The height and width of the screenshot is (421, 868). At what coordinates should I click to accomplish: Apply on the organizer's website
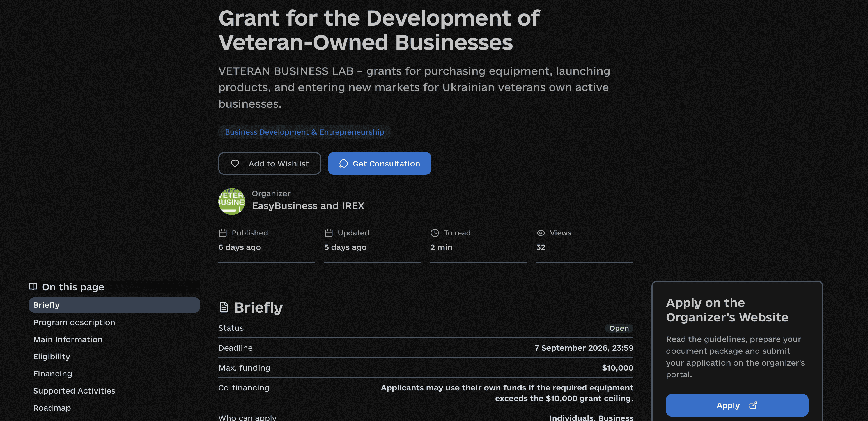(x=737, y=405)
